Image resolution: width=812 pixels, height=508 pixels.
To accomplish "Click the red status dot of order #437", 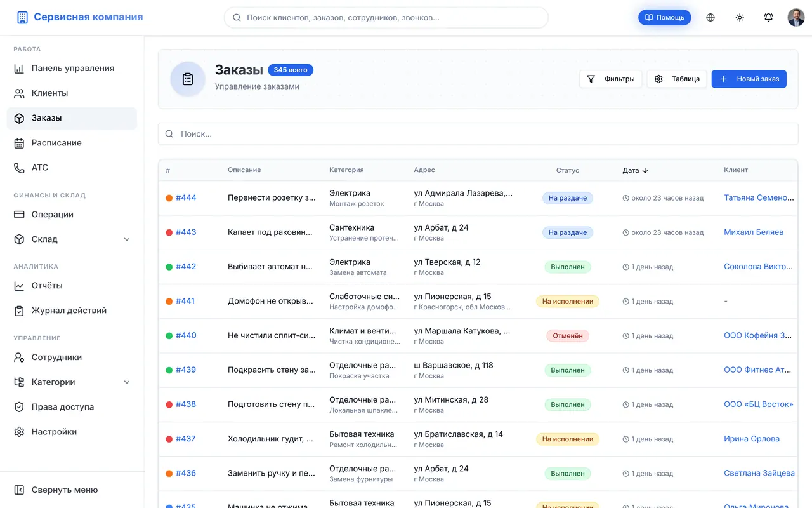I will (169, 439).
